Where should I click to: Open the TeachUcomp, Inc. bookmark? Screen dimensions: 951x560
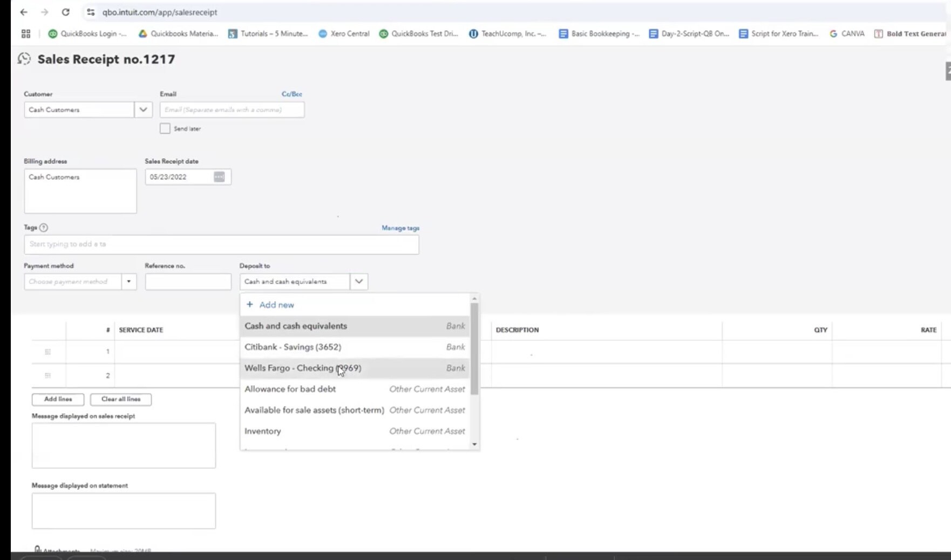pos(507,33)
